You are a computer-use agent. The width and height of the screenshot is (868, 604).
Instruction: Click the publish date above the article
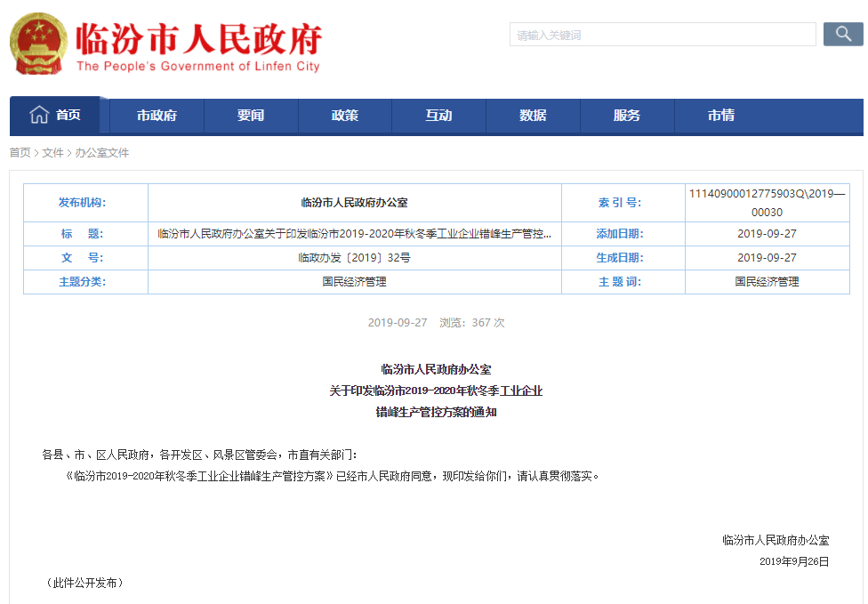click(398, 322)
